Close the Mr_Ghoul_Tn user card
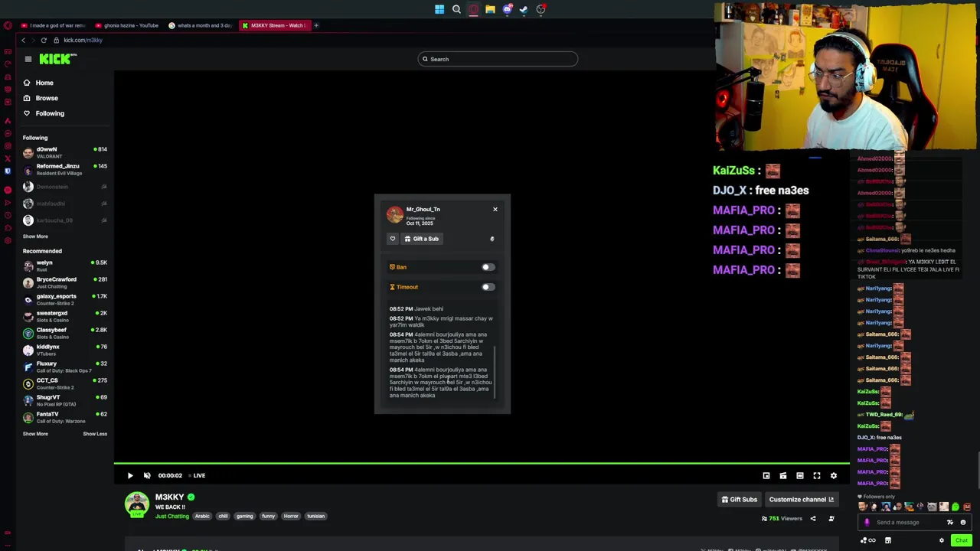This screenshot has width=980, height=551. tap(495, 209)
